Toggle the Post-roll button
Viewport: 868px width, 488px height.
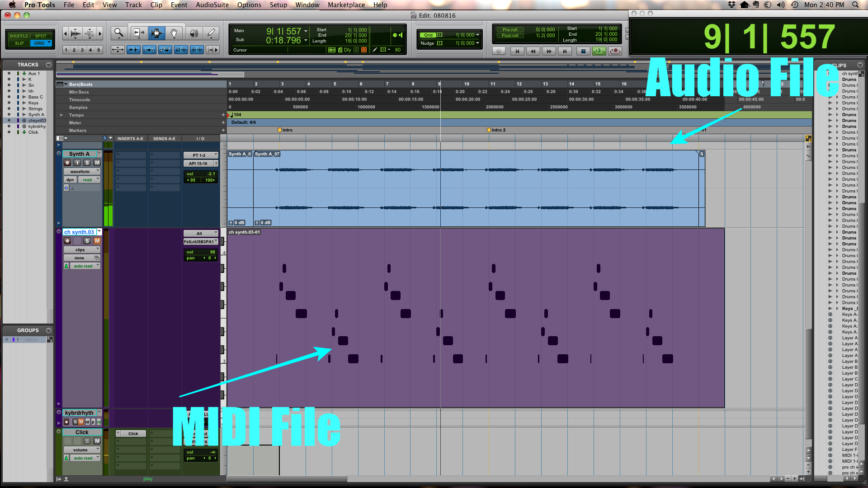(x=510, y=35)
